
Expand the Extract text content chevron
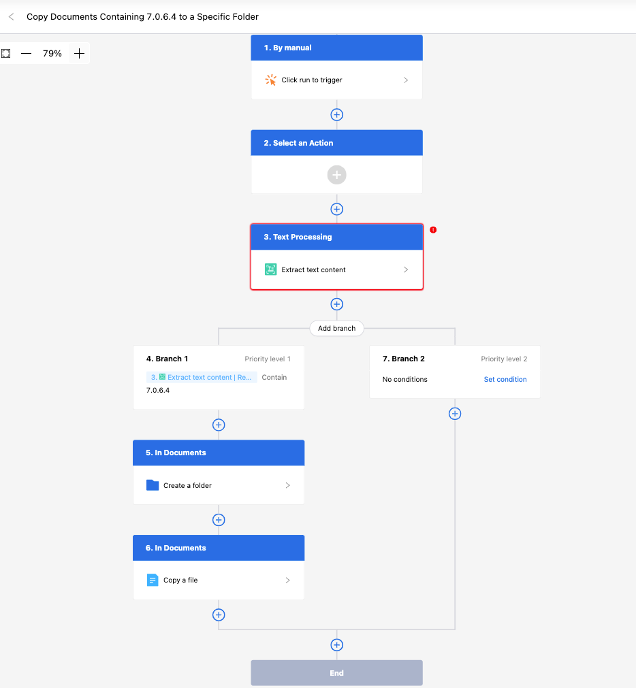[x=405, y=269]
